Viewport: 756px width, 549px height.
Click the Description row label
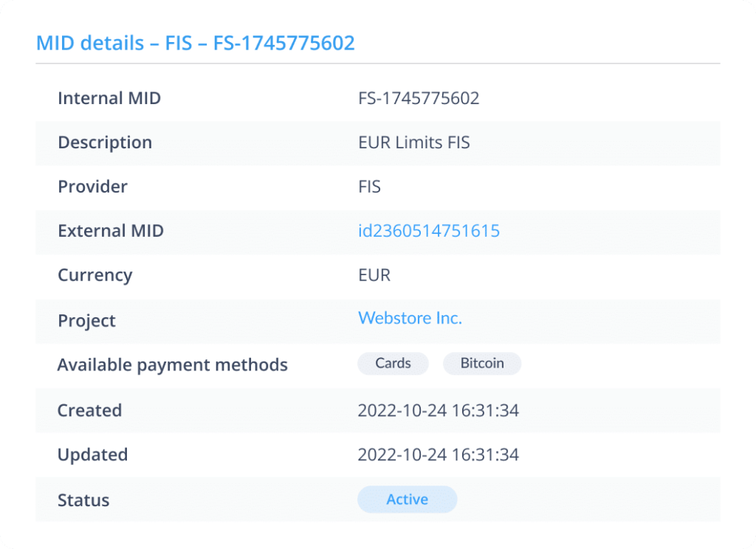105,142
